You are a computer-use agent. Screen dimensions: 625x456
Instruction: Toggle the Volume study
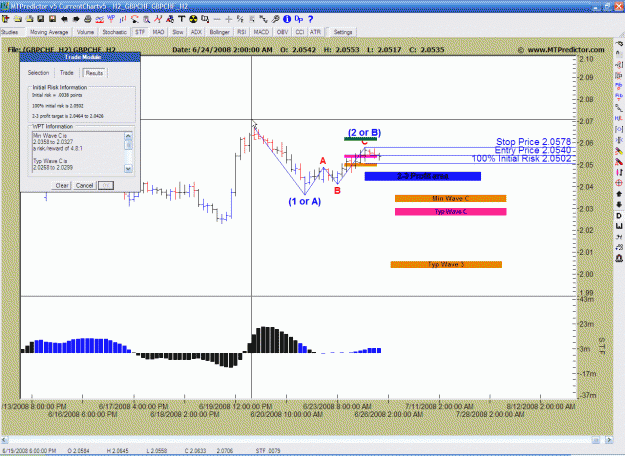[x=85, y=32]
